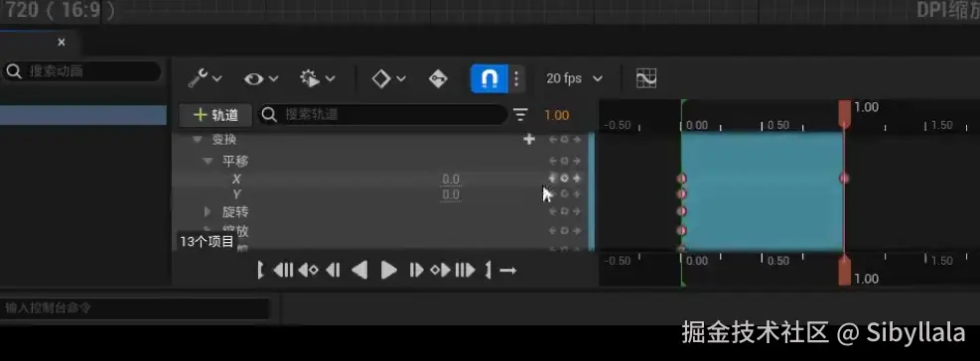Open the diamond auto-key mode dropdown

(x=388, y=78)
